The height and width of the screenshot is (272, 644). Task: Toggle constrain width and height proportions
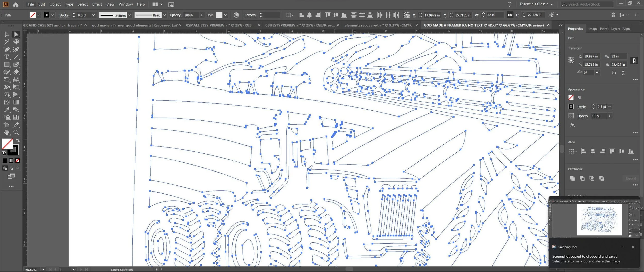click(634, 61)
